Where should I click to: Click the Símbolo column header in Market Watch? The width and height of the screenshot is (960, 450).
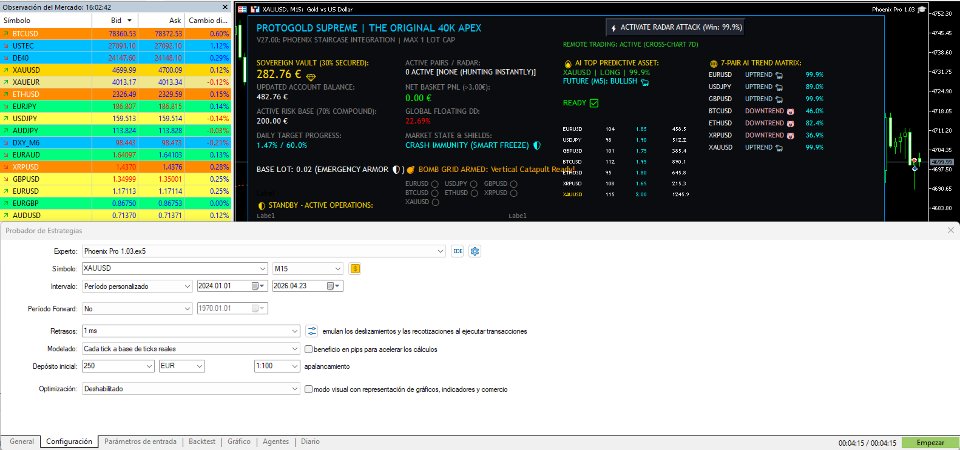coord(46,20)
